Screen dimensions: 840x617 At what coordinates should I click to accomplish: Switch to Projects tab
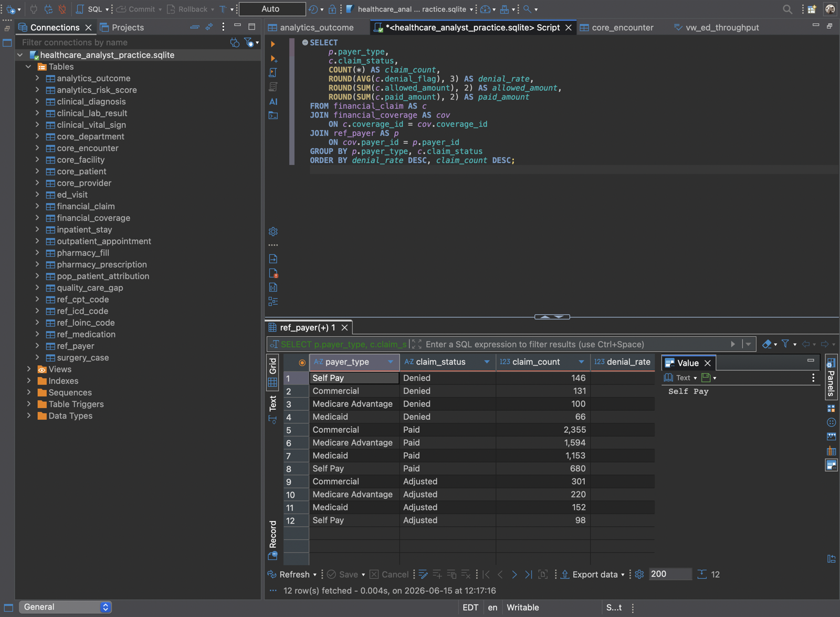click(122, 27)
